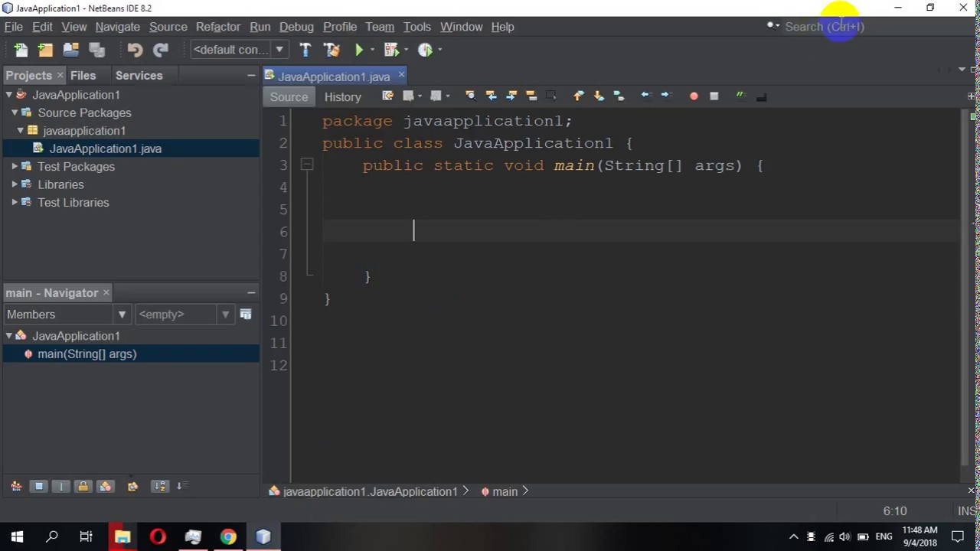Build Project with hammer icon

(x=305, y=50)
